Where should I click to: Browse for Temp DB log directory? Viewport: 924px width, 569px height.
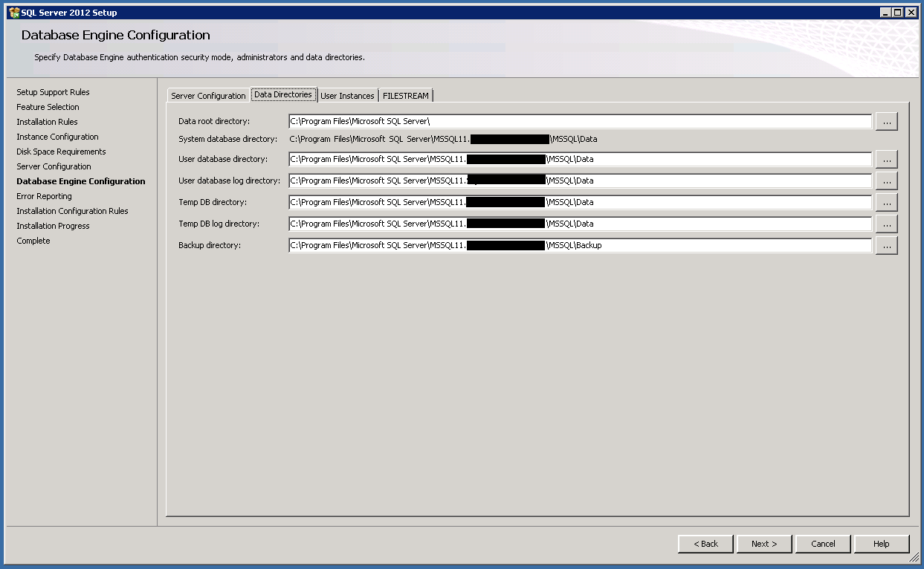[x=886, y=224]
